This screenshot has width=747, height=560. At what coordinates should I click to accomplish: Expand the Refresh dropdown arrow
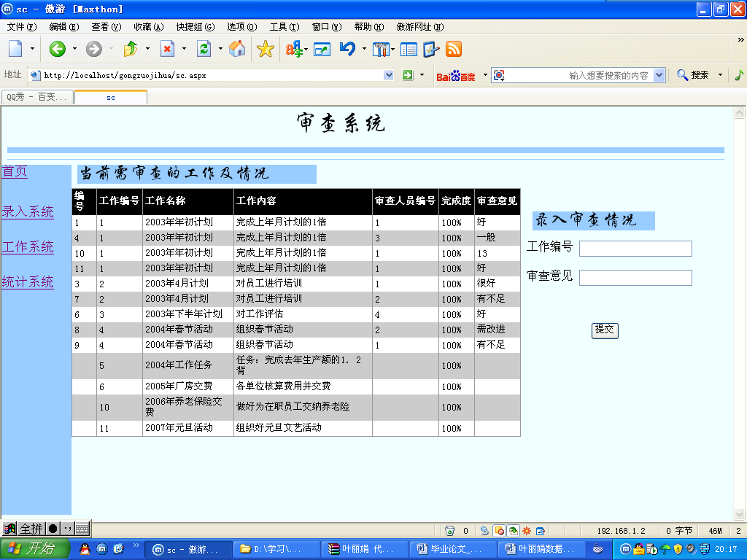point(220,49)
